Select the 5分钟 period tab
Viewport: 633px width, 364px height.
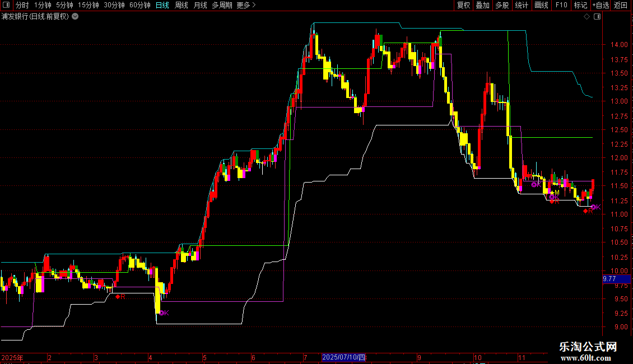[x=64, y=5]
